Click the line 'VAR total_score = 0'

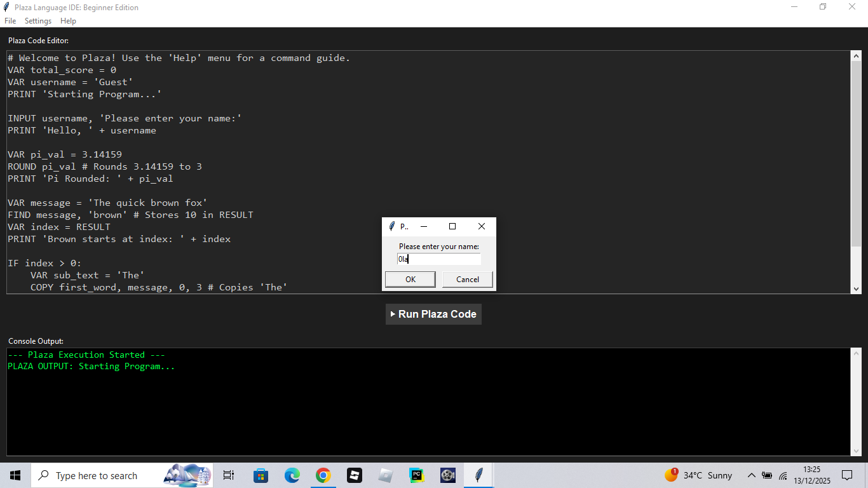[x=62, y=70]
